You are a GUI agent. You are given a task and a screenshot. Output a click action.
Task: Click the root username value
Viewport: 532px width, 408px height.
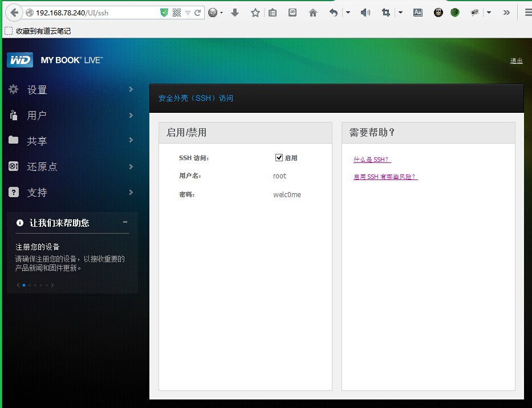tap(279, 176)
